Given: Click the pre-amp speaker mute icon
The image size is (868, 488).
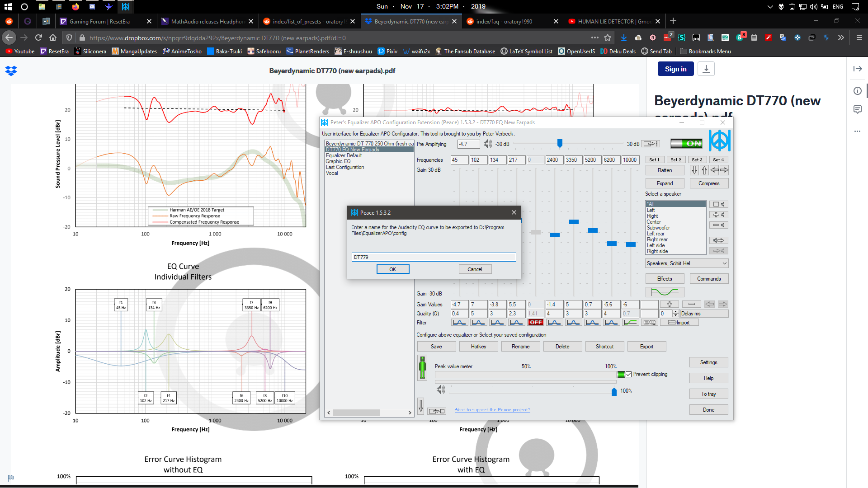Looking at the screenshot, I should click(x=487, y=144).
